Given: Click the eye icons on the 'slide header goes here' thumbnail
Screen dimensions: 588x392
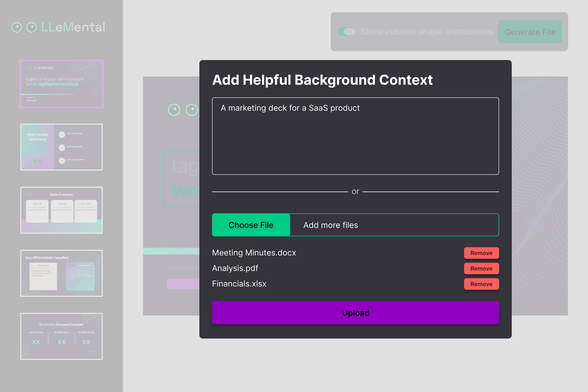Looking at the screenshot, I should point(37,160).
